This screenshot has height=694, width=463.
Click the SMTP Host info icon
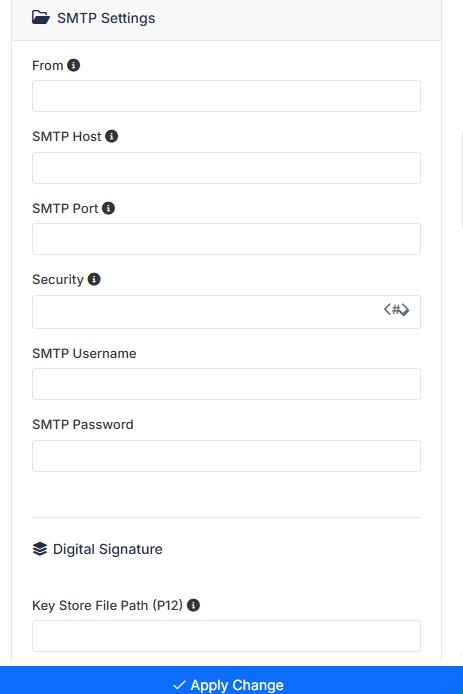112,136
